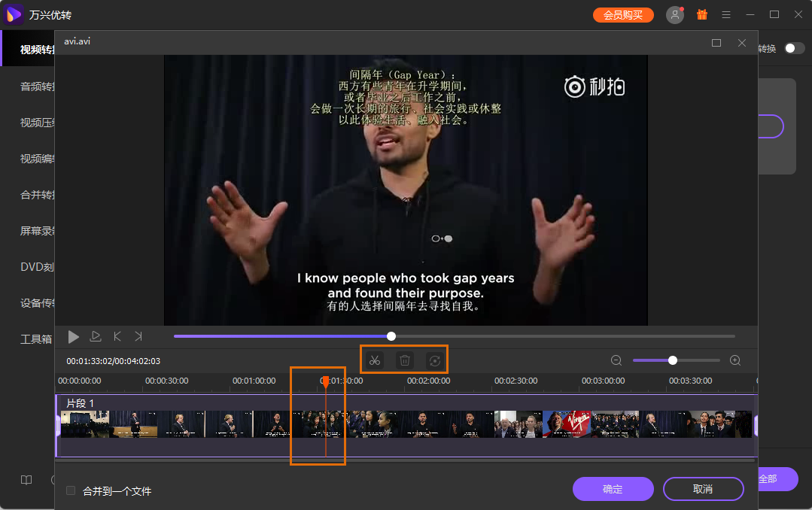This screenshot has width=812, height=510.
Task: Toggle the 转换 switch at top right
Action: 795,47
